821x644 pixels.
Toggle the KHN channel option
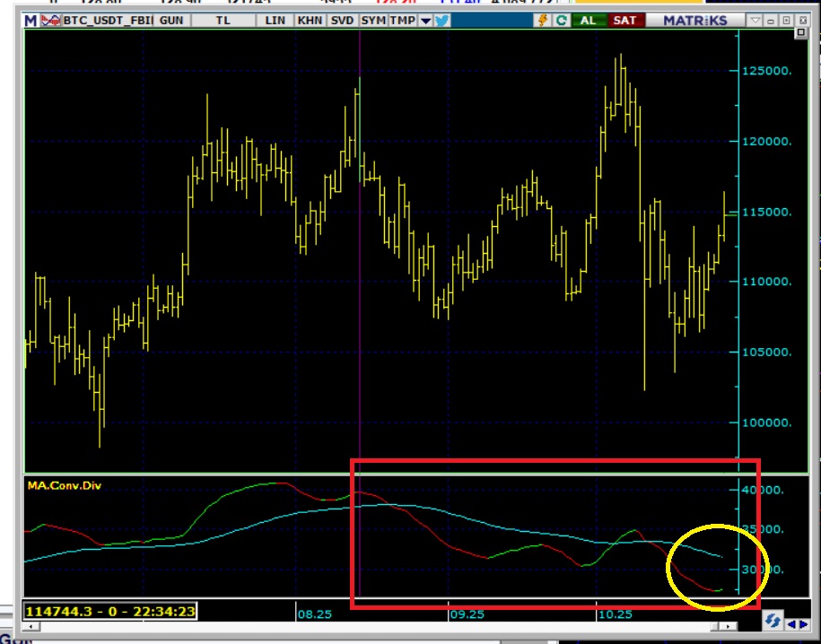(309, 20)
